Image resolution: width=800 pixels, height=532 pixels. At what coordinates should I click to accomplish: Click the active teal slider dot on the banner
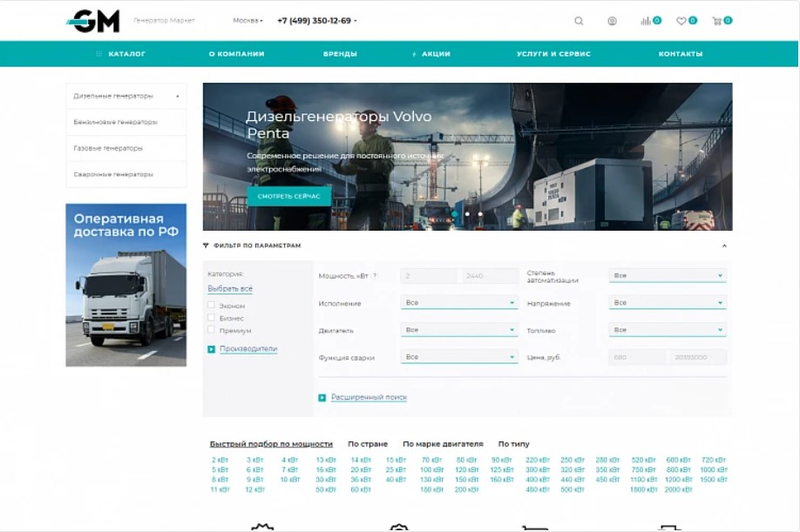(455, 214)
